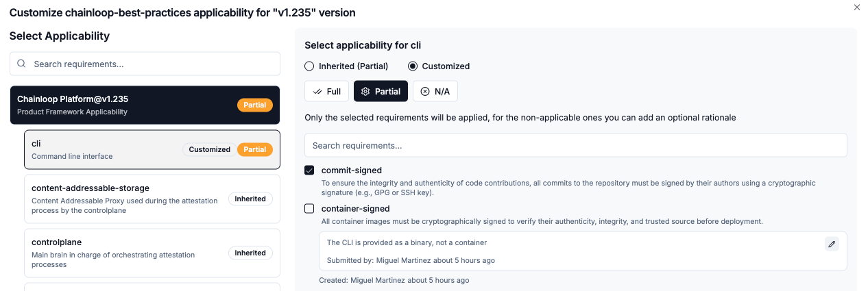
Task: Click the orange Partial badge on cli
Action: click(255, 149)
